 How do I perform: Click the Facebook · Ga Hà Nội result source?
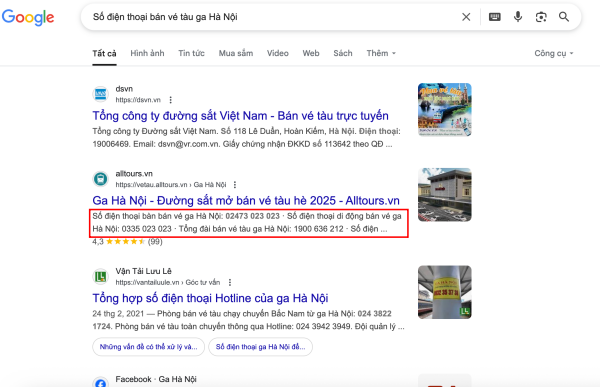(156, 379)
